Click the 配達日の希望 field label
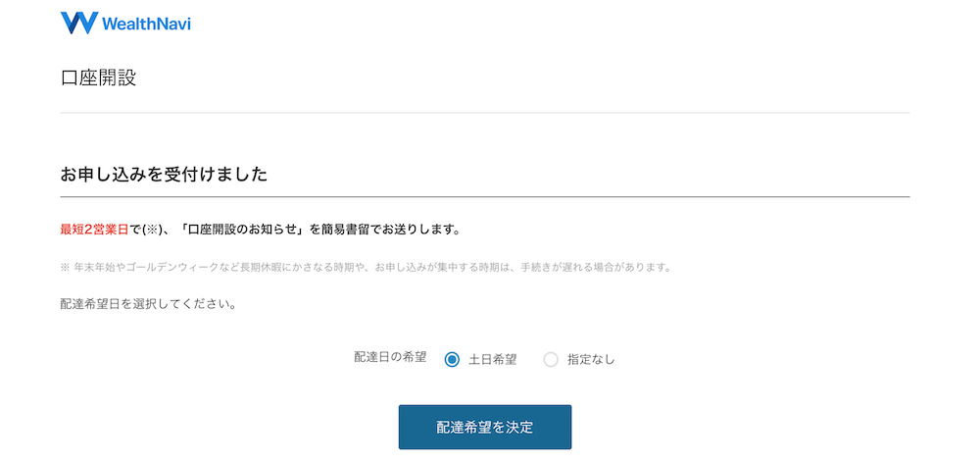 (x=391, y=357)
